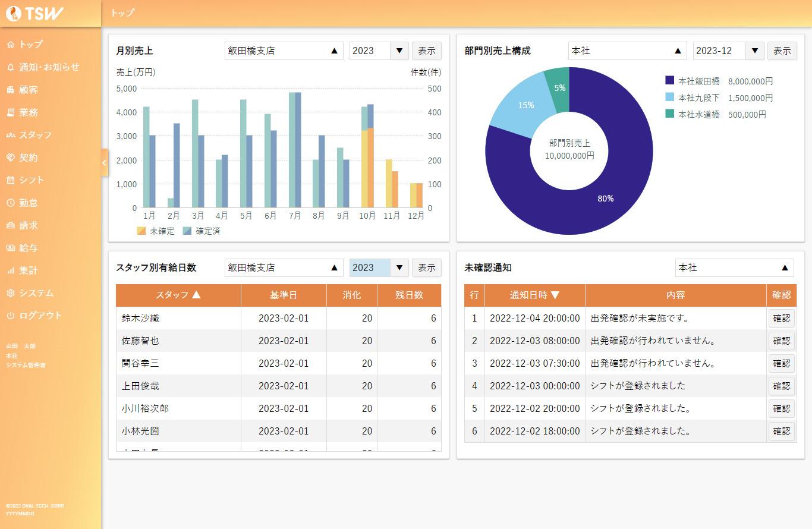
Task: Click the システム gear icon in sidebar
Action: (x=10, y=293)
